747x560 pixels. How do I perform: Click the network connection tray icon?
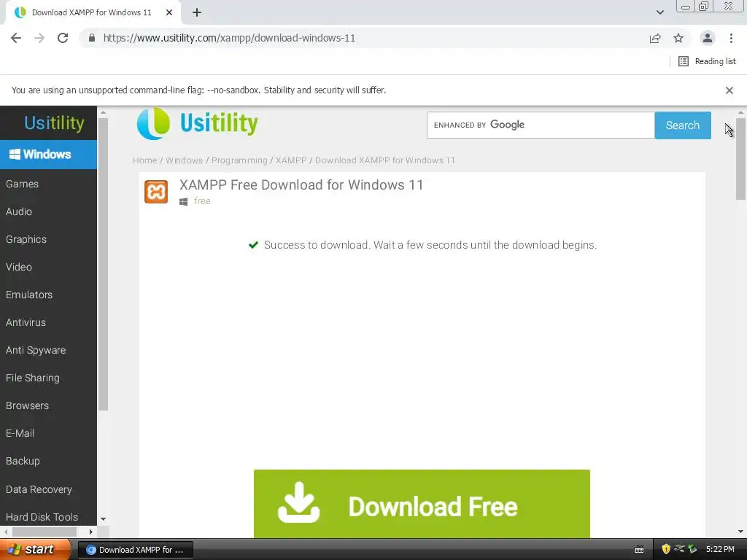[679, 550]
